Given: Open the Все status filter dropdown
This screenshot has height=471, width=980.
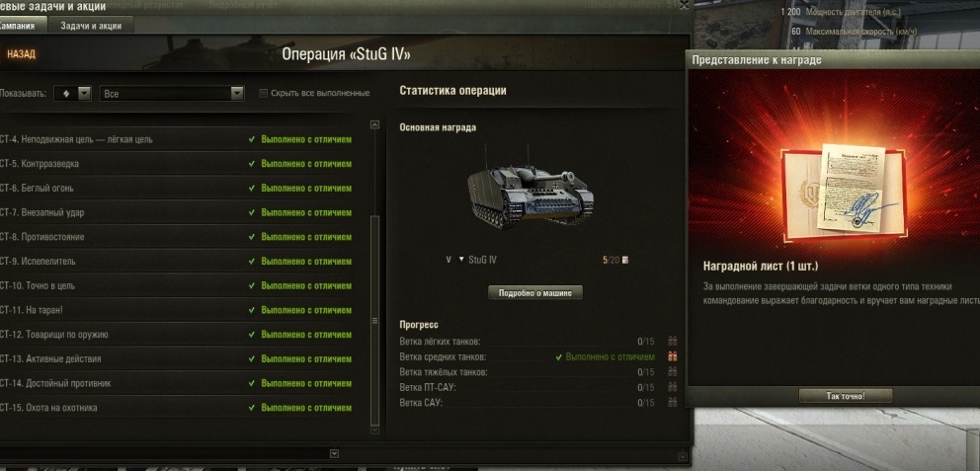Looking at the screenshot, I should [172, 93].
